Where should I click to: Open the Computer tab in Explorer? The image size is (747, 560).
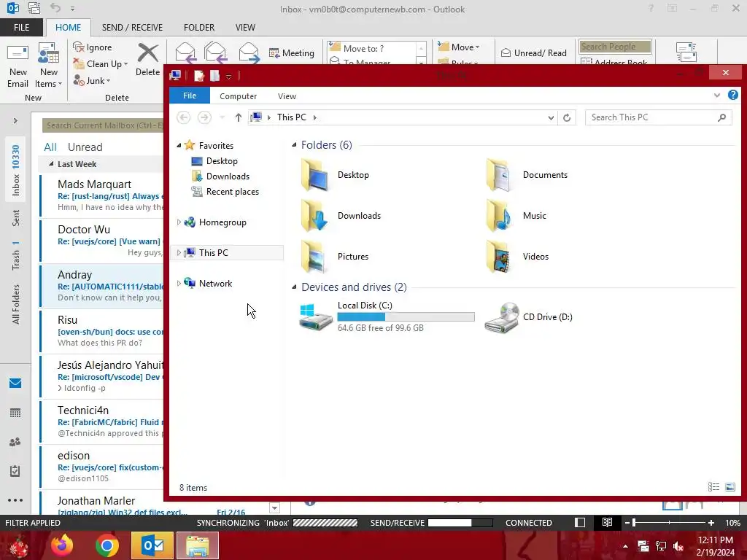coord(239,96)
